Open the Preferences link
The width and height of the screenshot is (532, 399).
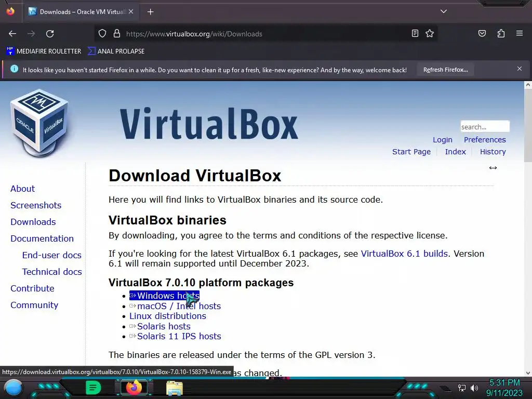(485, 140)
